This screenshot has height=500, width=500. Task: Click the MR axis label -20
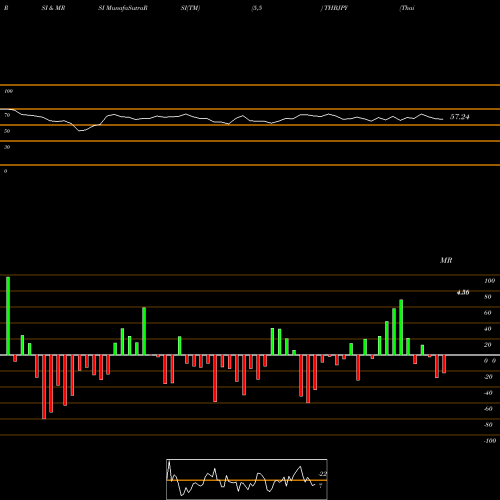[x=488, y=377]
